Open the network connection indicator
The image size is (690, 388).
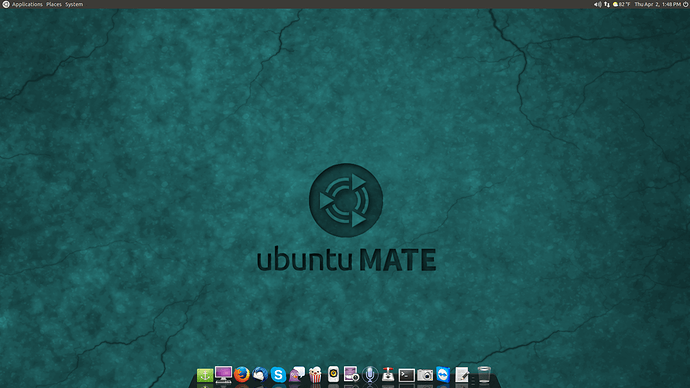[607, 4]
